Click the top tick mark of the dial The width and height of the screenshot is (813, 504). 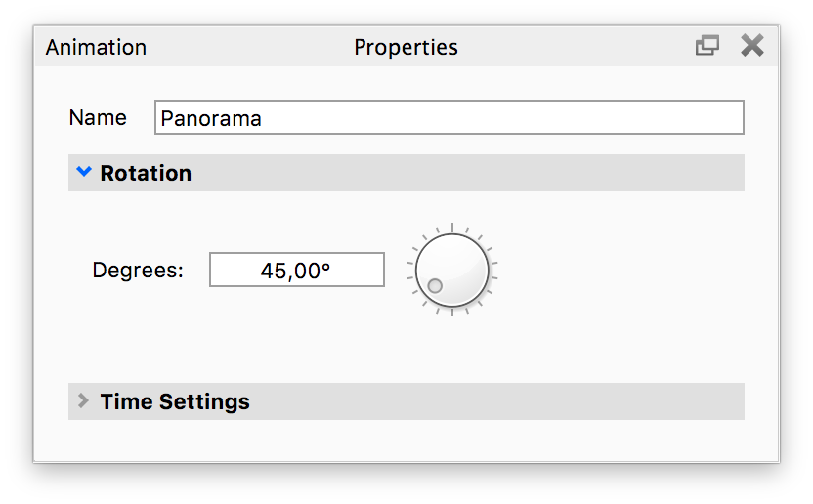451,226
